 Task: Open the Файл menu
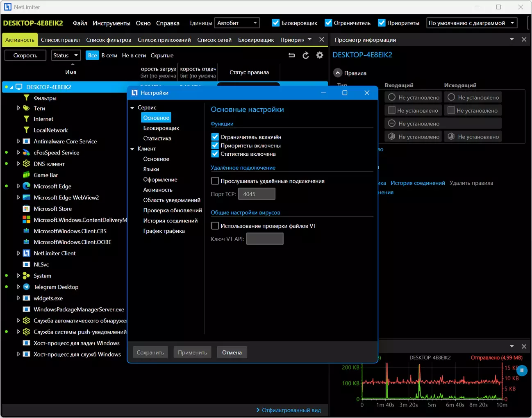(x=80, y=23)
